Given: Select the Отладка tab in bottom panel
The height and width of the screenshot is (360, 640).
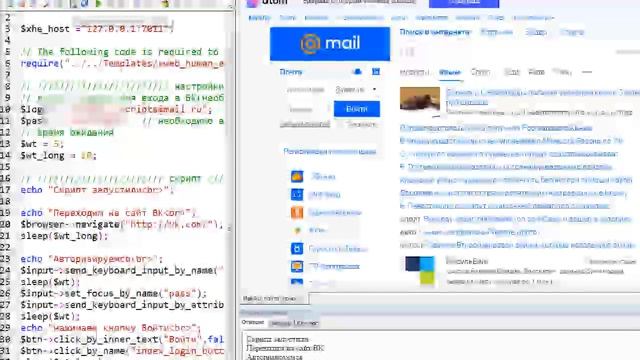Looking at the screenshot, I should [x=253, y=322].
